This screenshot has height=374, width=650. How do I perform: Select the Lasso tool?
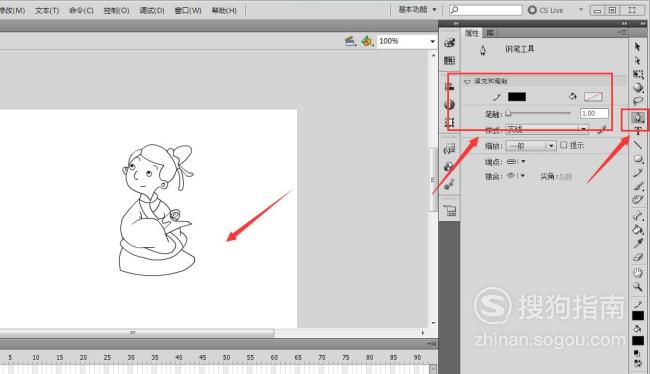638,101
